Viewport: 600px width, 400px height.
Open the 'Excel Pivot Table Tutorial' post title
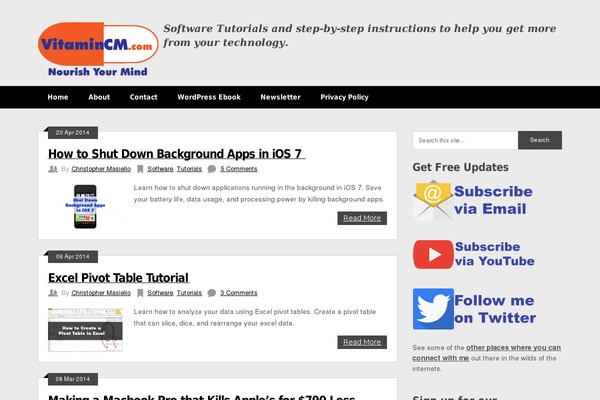coord(119,278)
